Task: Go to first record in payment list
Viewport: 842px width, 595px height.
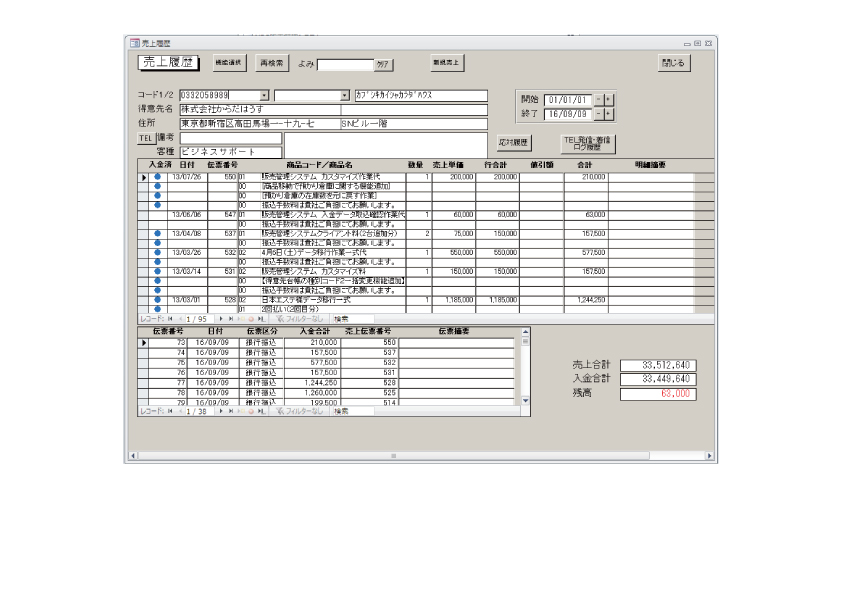Action: pos(170,411)
